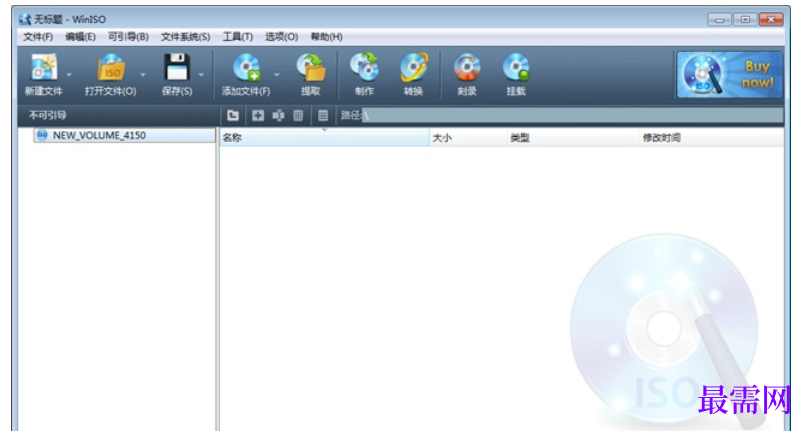Open the 可引导(B) menu
The image size is (810, 431).
(128, 37)
